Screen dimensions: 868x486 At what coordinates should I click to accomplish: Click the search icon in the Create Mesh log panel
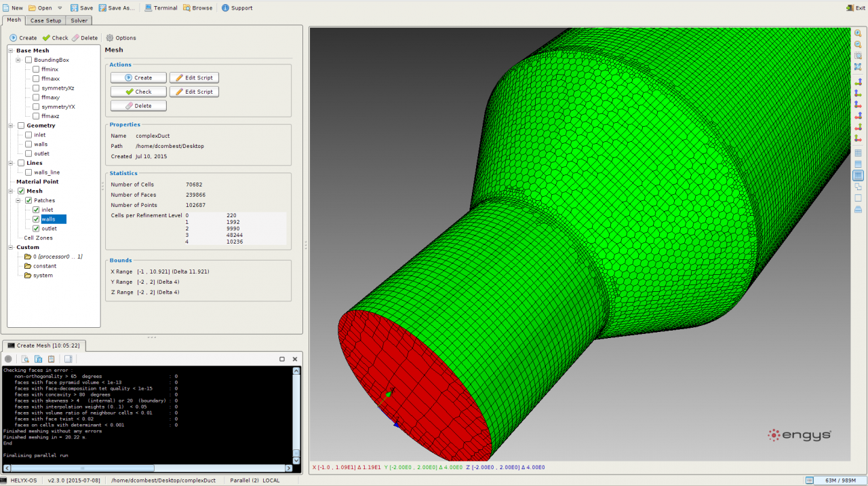25,358
